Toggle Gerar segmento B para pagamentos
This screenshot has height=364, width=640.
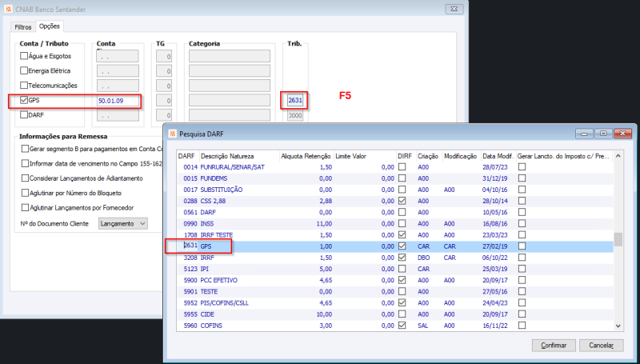click(26, 149)
